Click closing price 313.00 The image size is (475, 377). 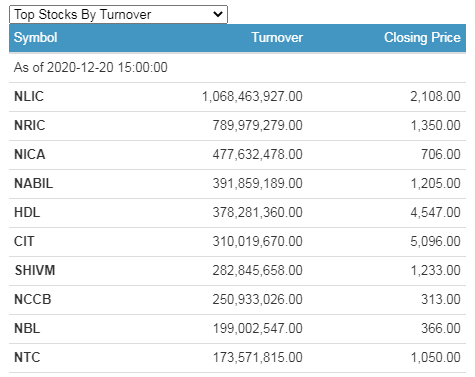pyautogui.click(x=441, y=299)
